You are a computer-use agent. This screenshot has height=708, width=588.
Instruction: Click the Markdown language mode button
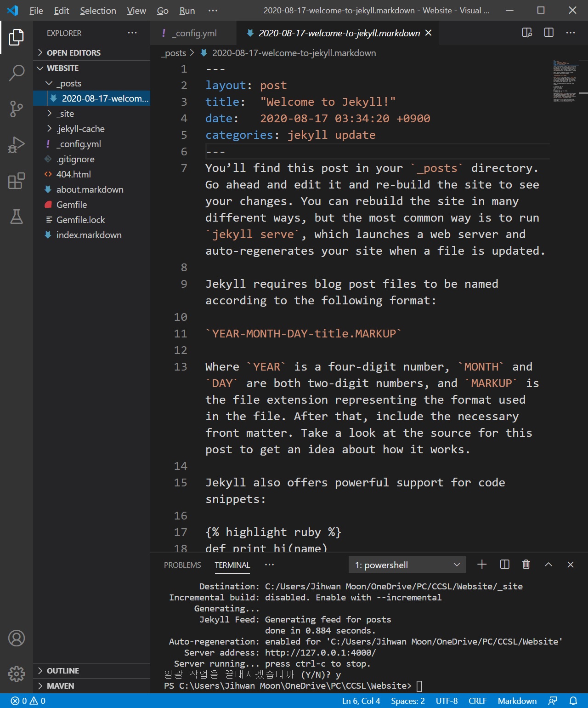coord(517,701)
